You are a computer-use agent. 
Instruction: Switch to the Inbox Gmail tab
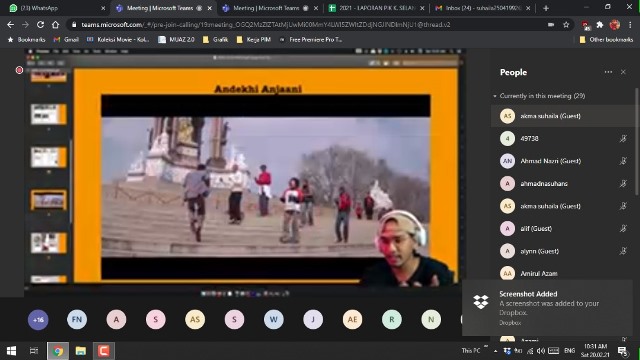483,8
